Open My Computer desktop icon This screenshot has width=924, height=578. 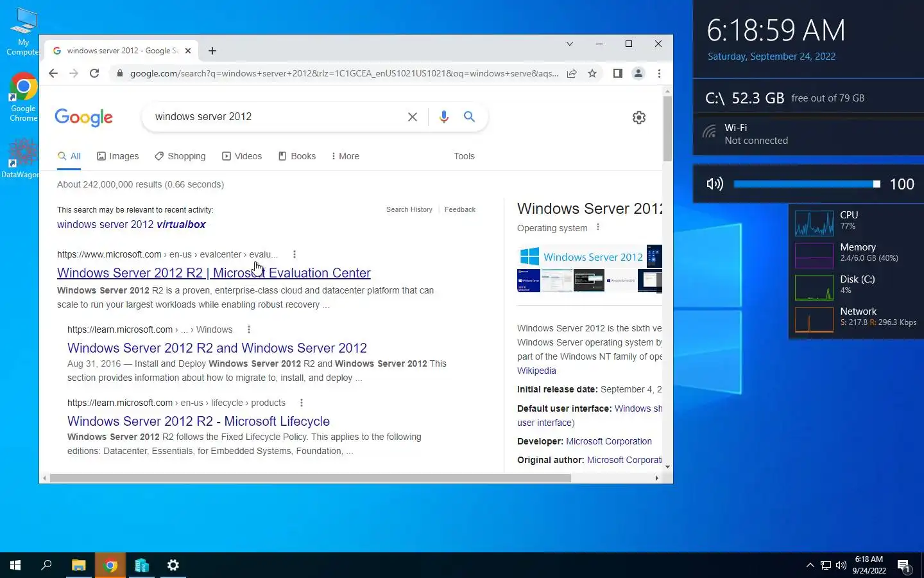coord(23,31)
